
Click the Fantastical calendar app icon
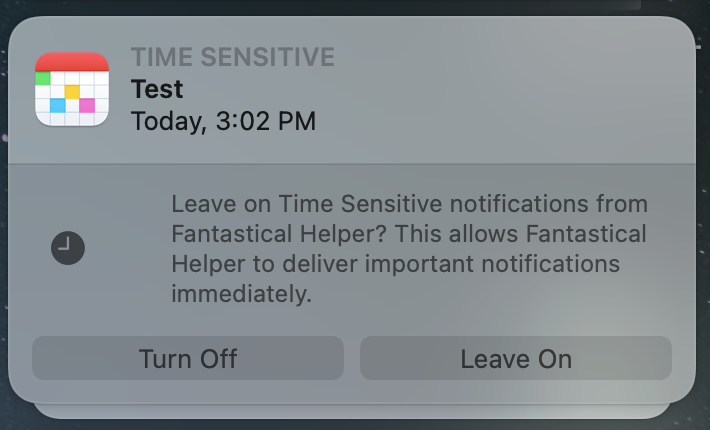[71, 89]
